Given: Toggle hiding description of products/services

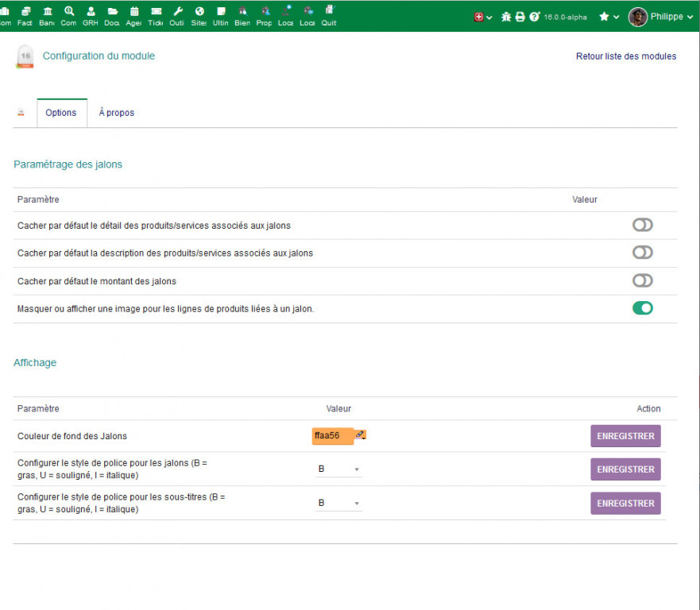Looking at the screenshot, I should click(642, 253).
